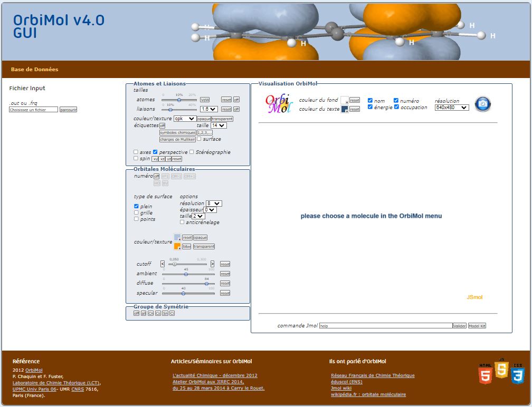Click the off button next to numéro
This screenshot has height=407, width=532.
pos(156,176)
